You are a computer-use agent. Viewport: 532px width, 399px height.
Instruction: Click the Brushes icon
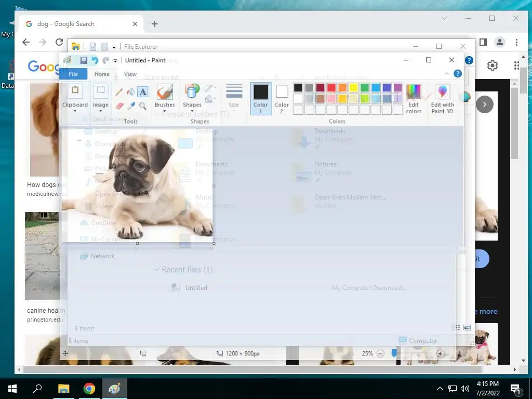165,92
